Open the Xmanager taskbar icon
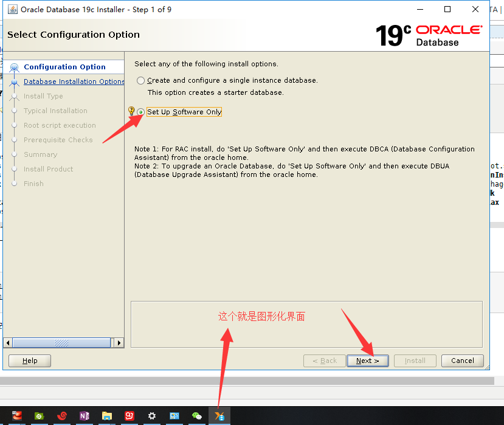504x425 pixels. pyautogui.click(x=219, y=416)
